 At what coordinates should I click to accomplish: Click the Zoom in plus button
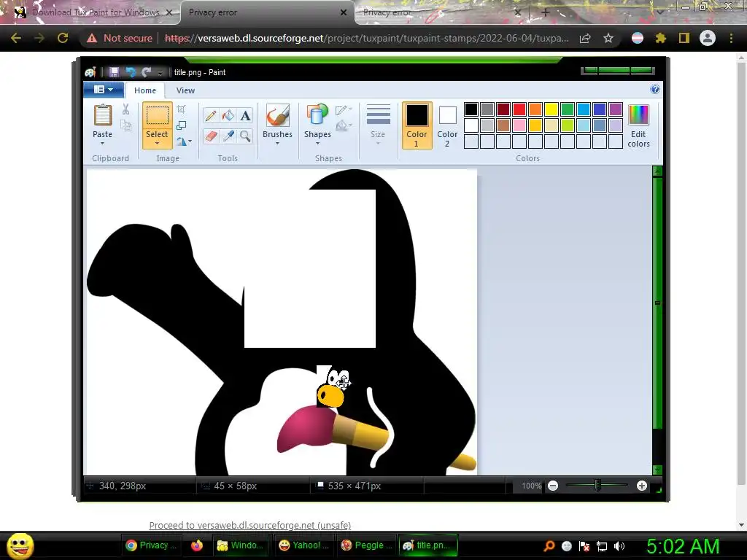point(642,486)
